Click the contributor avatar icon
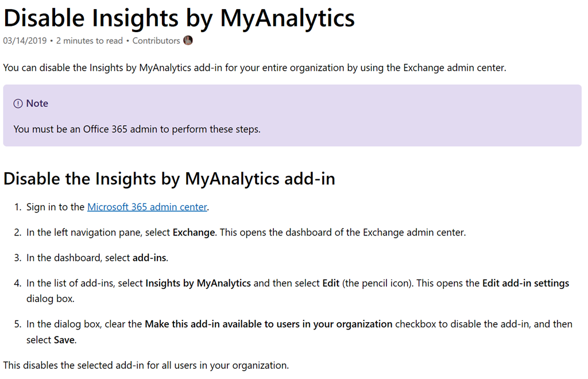Image resolution: width=588 pixels, height=379 pixels. pyautogui.click(x=188, y=40)
